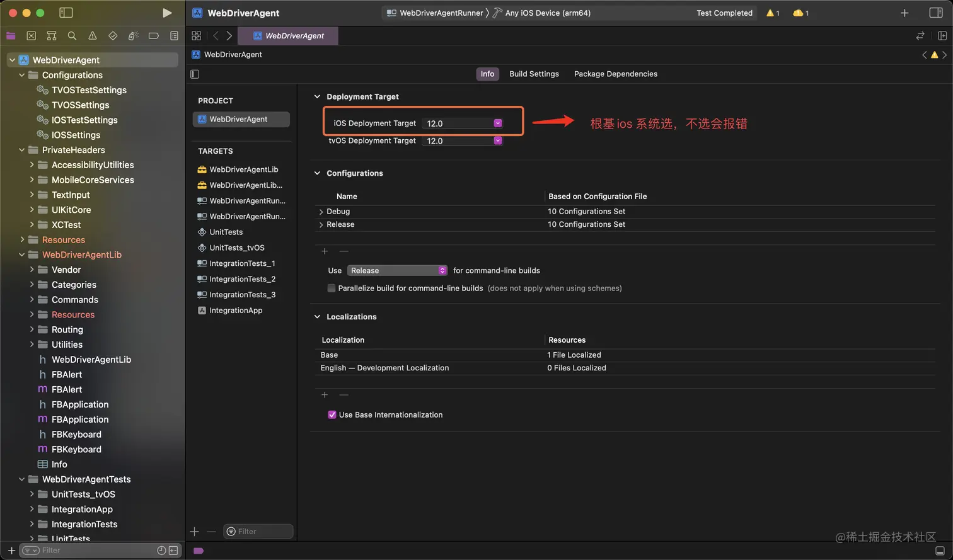
Task: Toggle debug area at bottom right
Action: click(x=940, y=551)
